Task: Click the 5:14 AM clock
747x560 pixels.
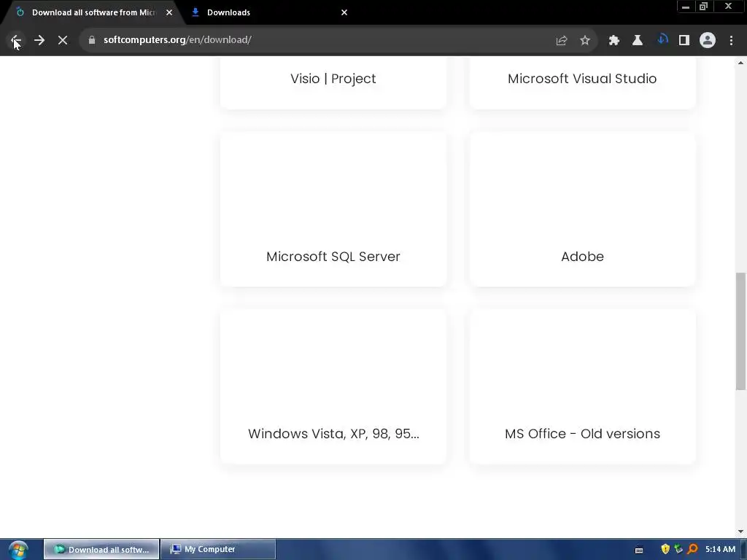Action: click(x=720, y=549)
